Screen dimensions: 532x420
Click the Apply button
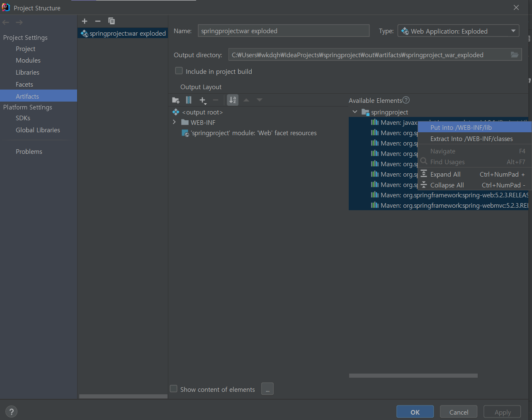pos(502,412)
